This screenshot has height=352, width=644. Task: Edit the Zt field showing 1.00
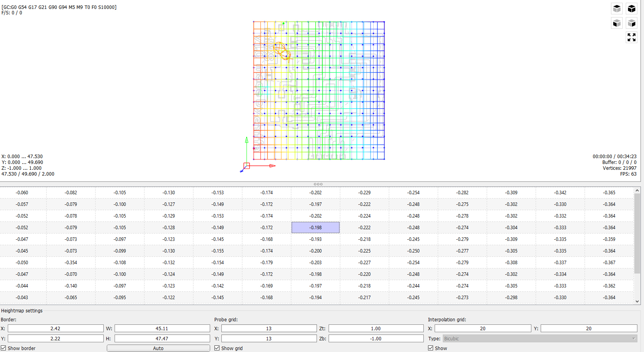tap(376, 328)
